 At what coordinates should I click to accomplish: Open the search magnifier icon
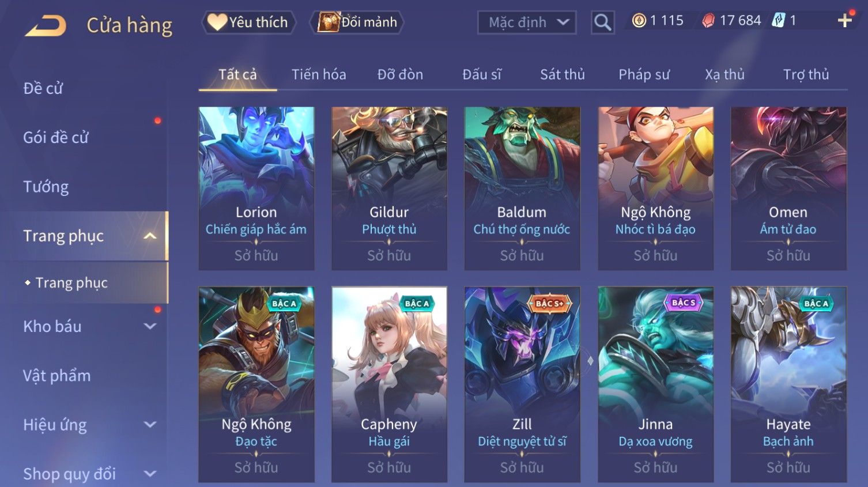click(x=602, y=22)
